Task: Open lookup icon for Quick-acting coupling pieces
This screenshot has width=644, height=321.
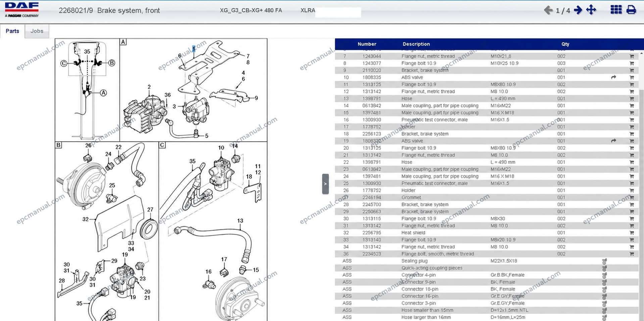Action: pyautogui.click(x=604, y=268)
